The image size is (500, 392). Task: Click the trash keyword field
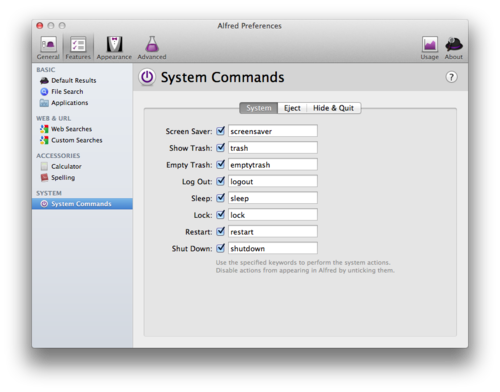point(273,148)
